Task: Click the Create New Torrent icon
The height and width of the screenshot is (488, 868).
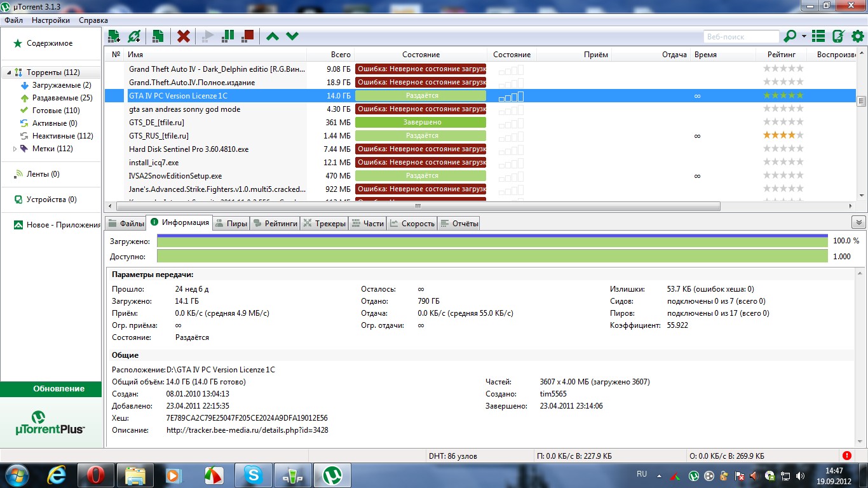Action: pyautogui.click(x=158, y=36)
